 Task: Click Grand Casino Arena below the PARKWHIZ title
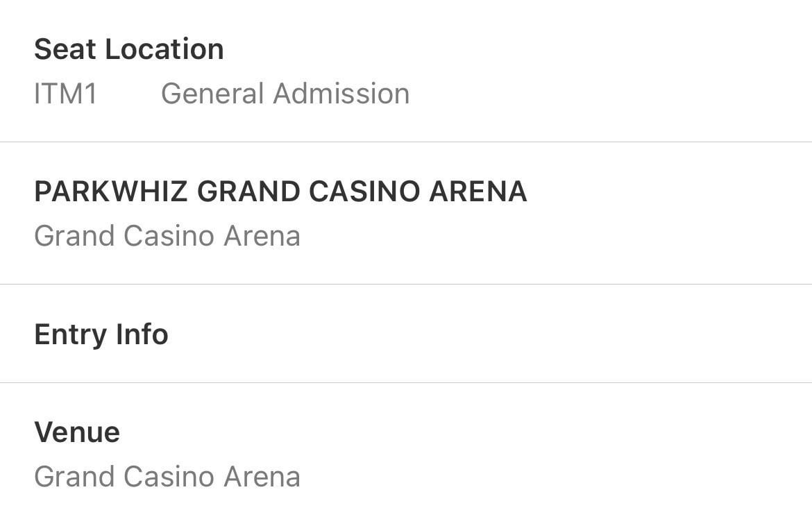tap(167, 236)
